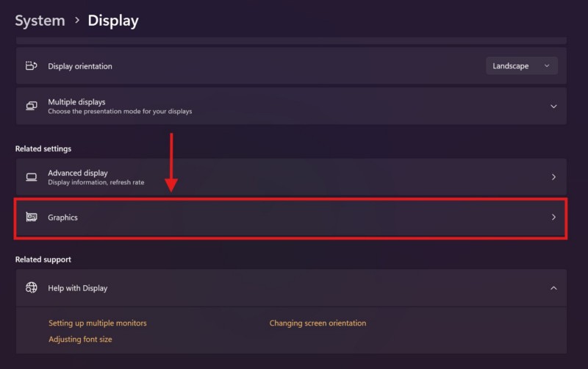Open the Changing screen orientation link
This screenshot has width=588, height=369.
point(318,323)
